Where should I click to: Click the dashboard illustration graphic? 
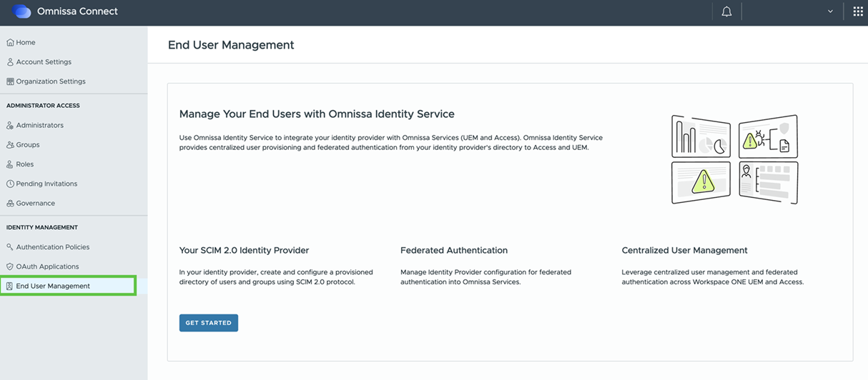734,159
